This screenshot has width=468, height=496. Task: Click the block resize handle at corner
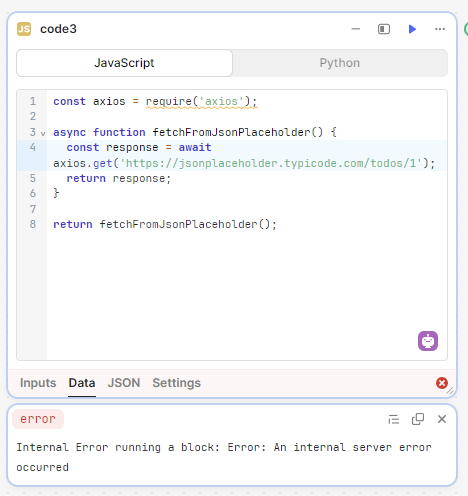click(x=450, y=391)
